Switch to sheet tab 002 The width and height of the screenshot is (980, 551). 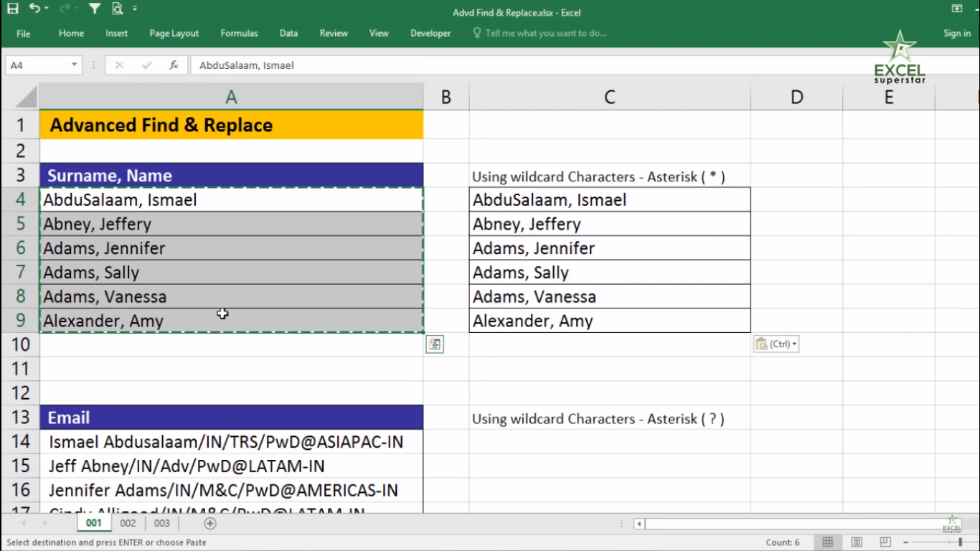(128, 524)
